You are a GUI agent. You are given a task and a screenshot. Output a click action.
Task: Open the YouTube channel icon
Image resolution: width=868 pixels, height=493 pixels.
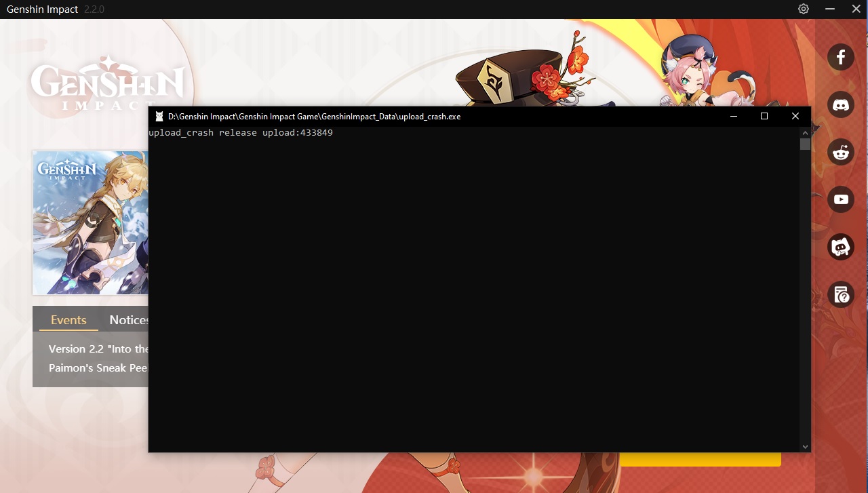pyautogui.click(x=841, y=199)
